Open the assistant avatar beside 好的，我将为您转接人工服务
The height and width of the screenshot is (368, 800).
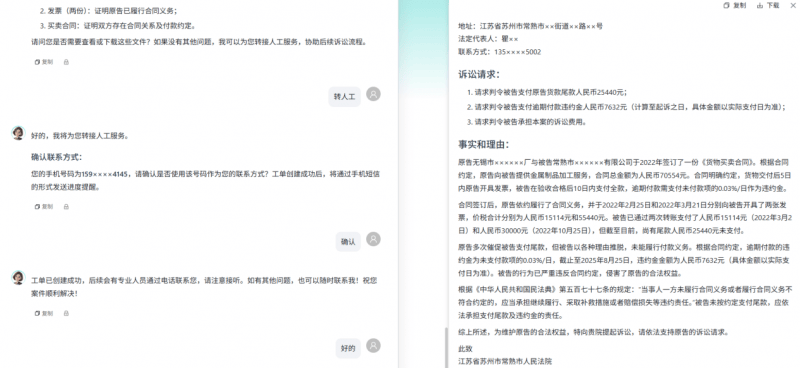pos(18,133)
